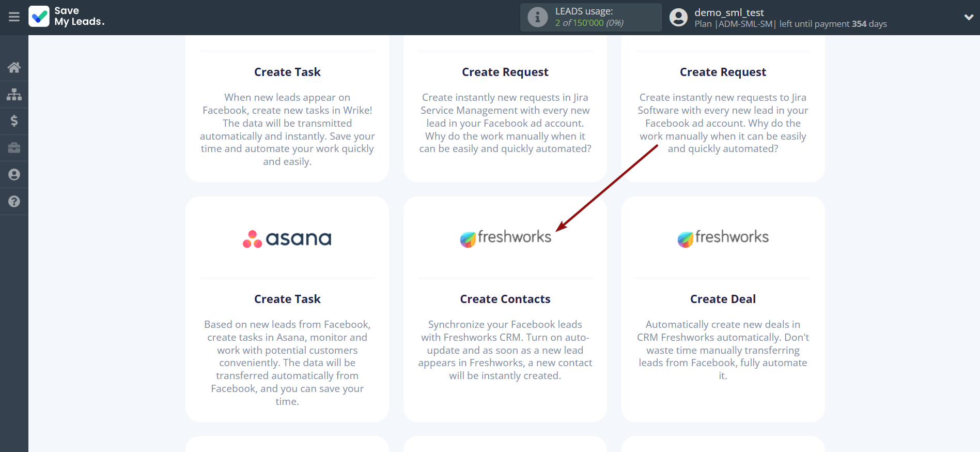Click the LEADS usage info icon
980x452 pixels.
point(537,17)
